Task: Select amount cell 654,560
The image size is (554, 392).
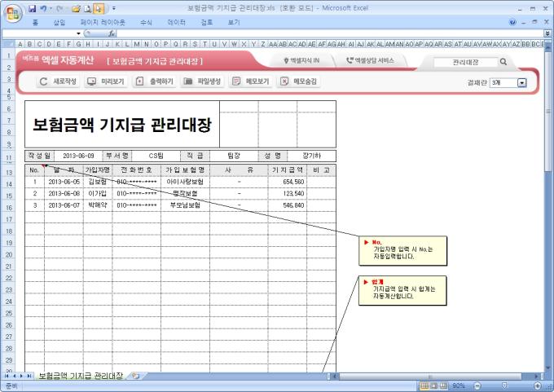Action: 287,182
